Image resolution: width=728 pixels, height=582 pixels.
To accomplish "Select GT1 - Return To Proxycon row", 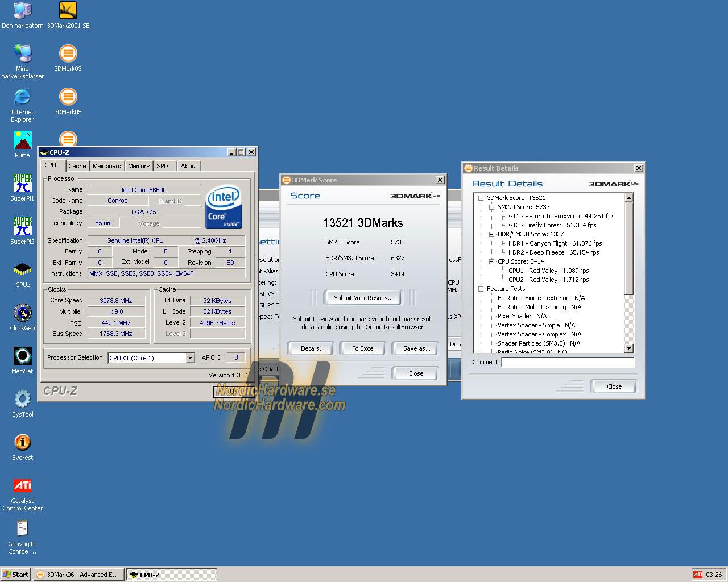I will coord(561,216).
